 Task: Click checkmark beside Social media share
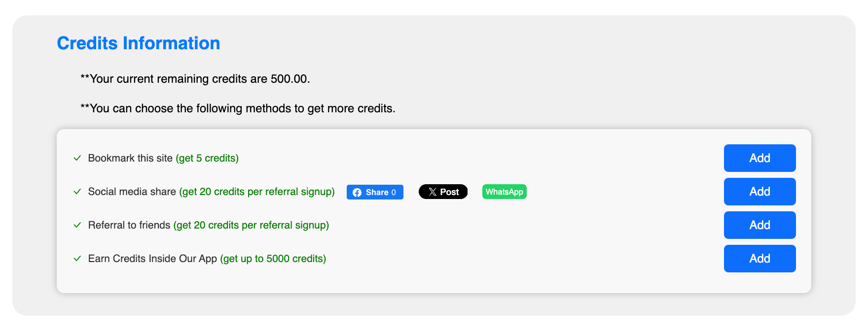point(77,192)
